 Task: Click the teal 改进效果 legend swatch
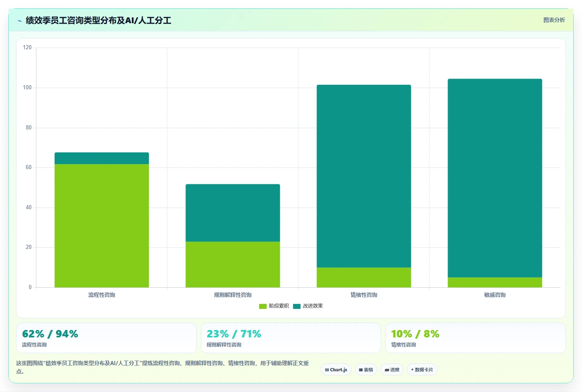click(297, 306)
